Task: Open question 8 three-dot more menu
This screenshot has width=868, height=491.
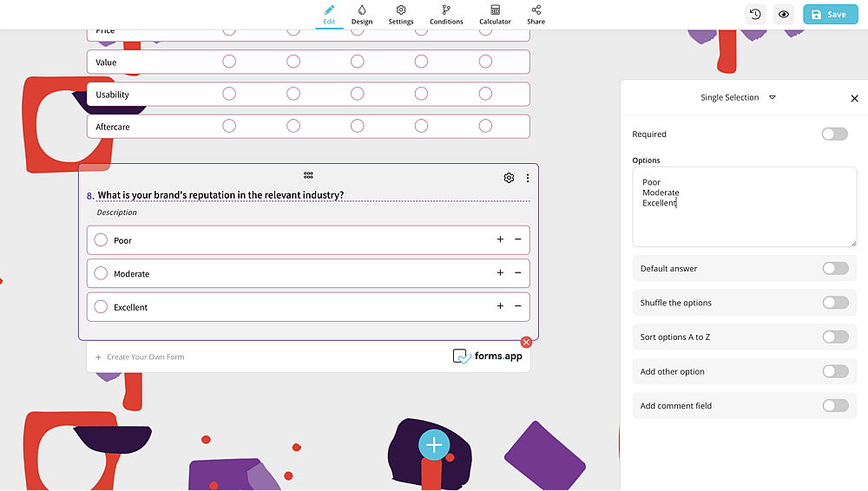Action: pyautogui.click(x=528, y=178)
